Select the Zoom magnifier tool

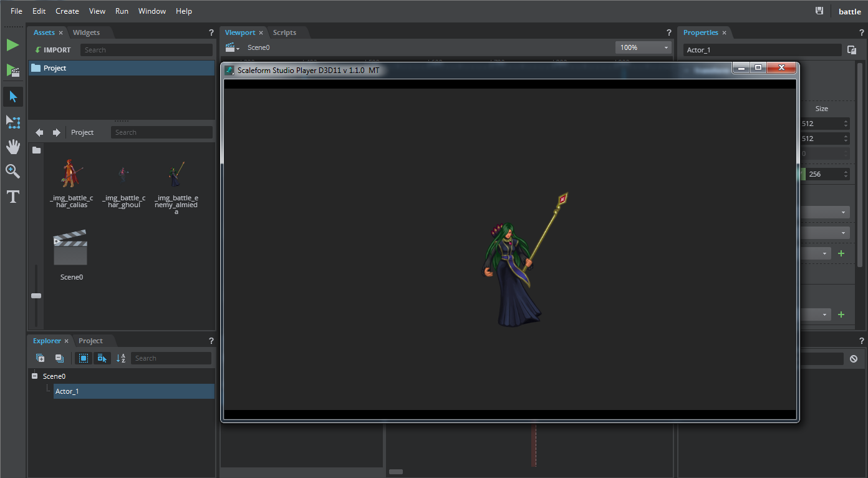click(13, 172)
